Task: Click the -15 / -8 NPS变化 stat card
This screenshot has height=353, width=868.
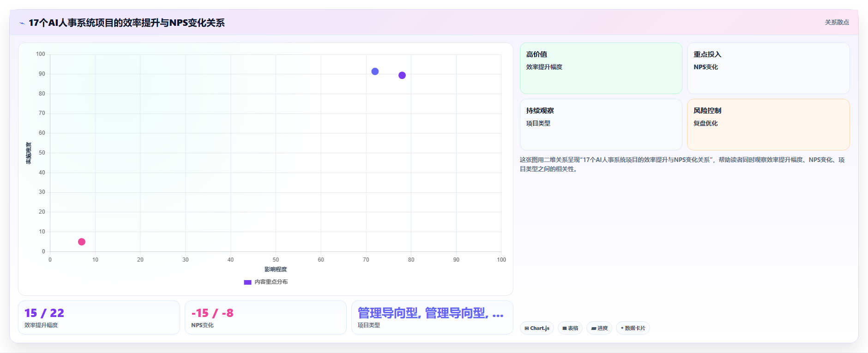Action: tap(265, 317)
